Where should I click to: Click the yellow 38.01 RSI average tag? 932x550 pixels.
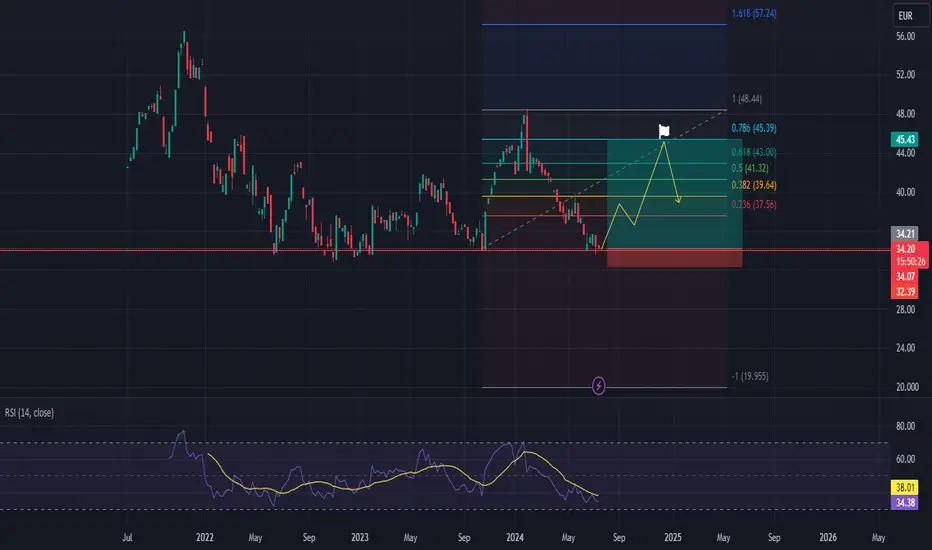[x=905, y=488]
